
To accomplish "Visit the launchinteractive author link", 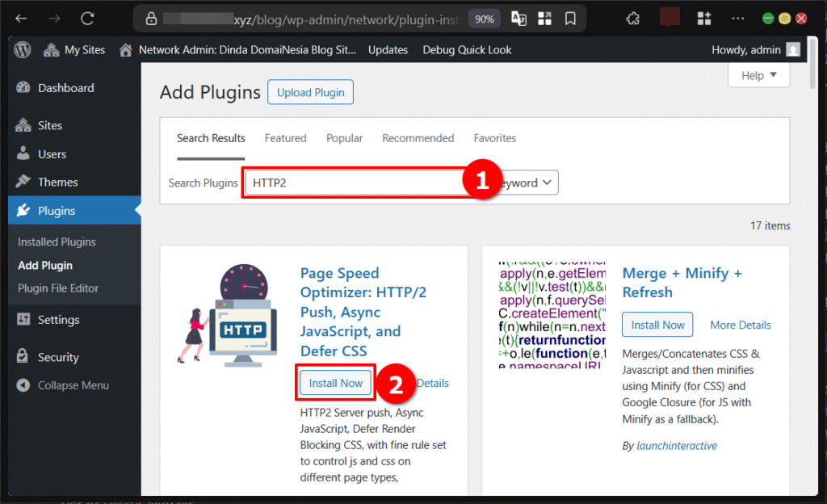I will point(677,445).
